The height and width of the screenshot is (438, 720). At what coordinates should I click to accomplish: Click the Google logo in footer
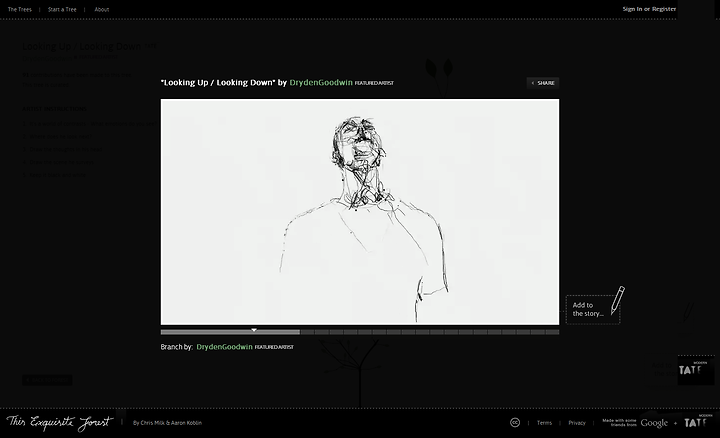(654, 423)
